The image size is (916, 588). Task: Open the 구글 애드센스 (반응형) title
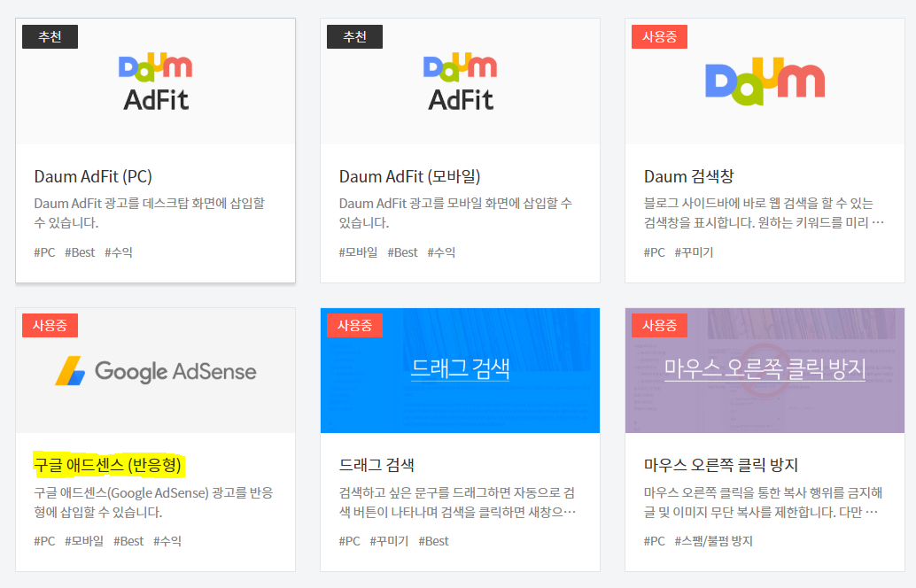pos(108,465)
